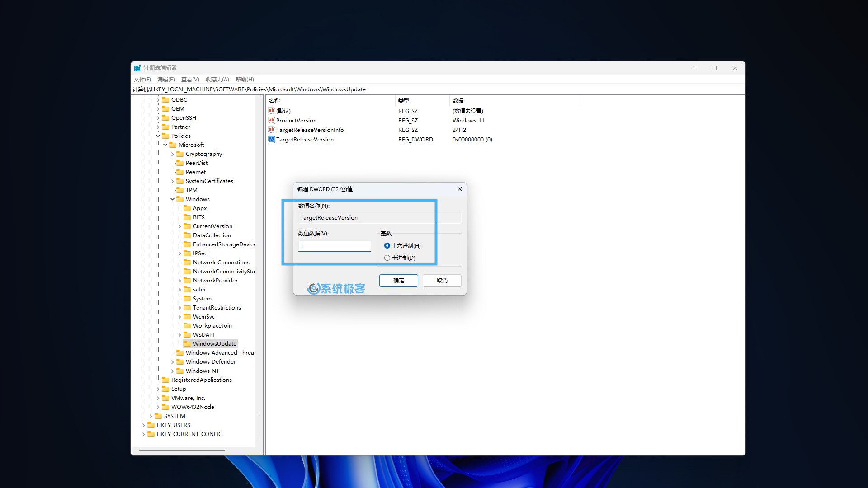
Task: Expand the IPSec tree node
Action: click(x=180, y=253)
